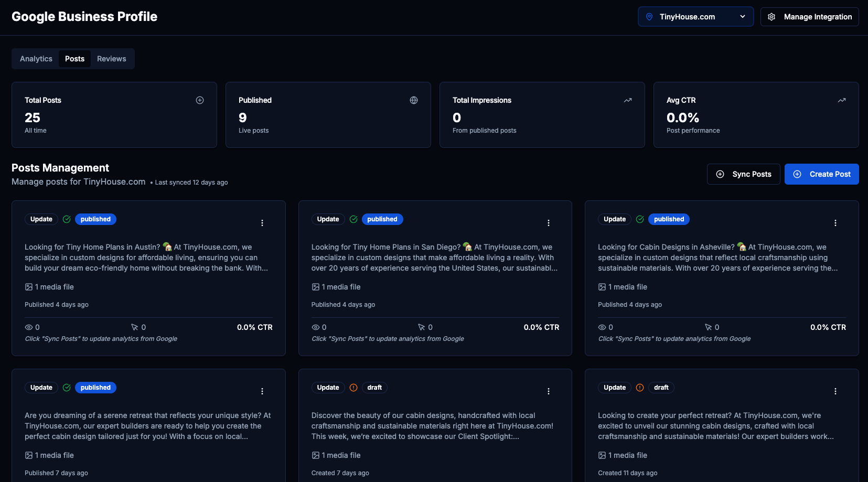Click the trend icon on Avg CTR card
Screen dimensions: 868x482
click(x=842, y=100)
